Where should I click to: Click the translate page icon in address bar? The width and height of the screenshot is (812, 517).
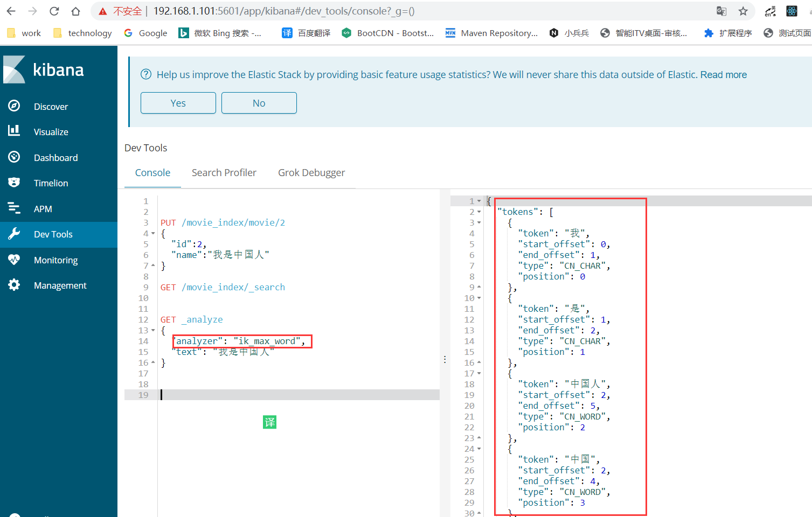(721, 11)
